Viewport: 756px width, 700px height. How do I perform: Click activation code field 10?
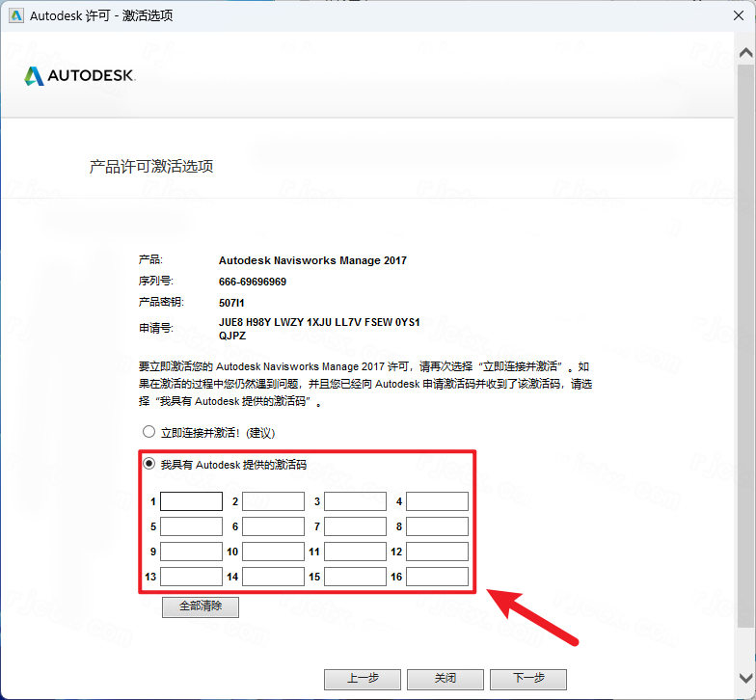pyautogui.click(x=274, y=552)
